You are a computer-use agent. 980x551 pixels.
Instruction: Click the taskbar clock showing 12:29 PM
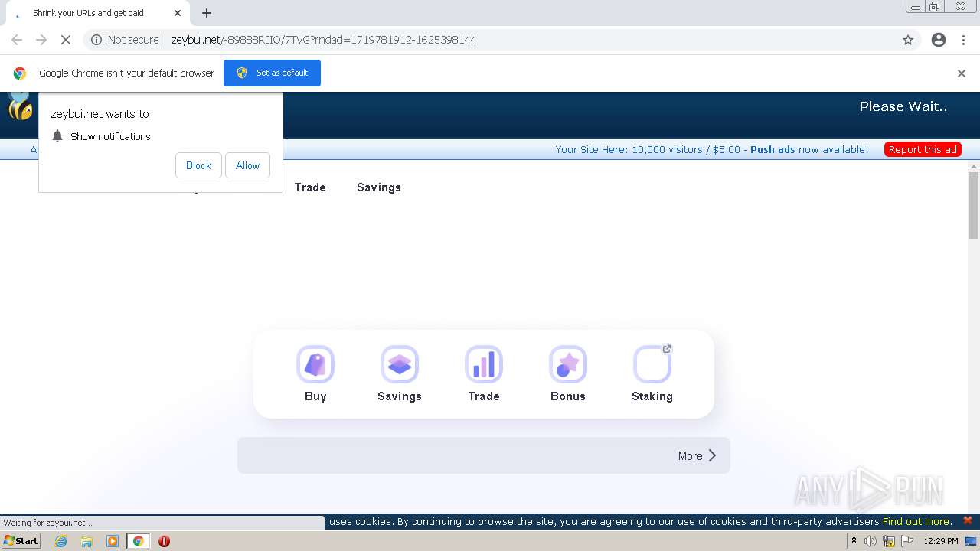[941, 541]
